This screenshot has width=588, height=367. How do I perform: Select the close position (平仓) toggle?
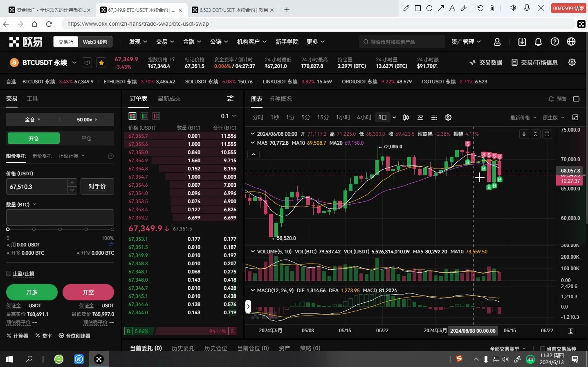(x=86, y=138)
